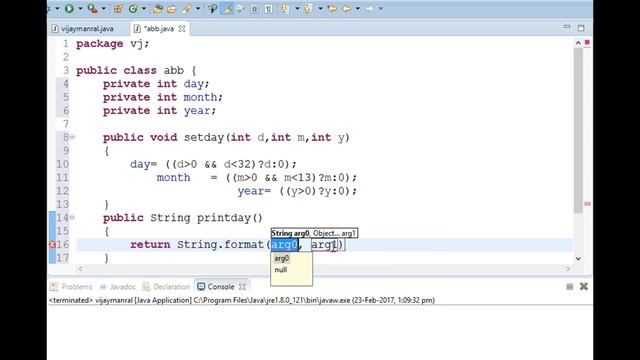Image resolution: width=640 pixels, height=360 pixels.
Task: Toggle Show Whitespace Characters pilcrow icon
Action: tap(268, 8)
